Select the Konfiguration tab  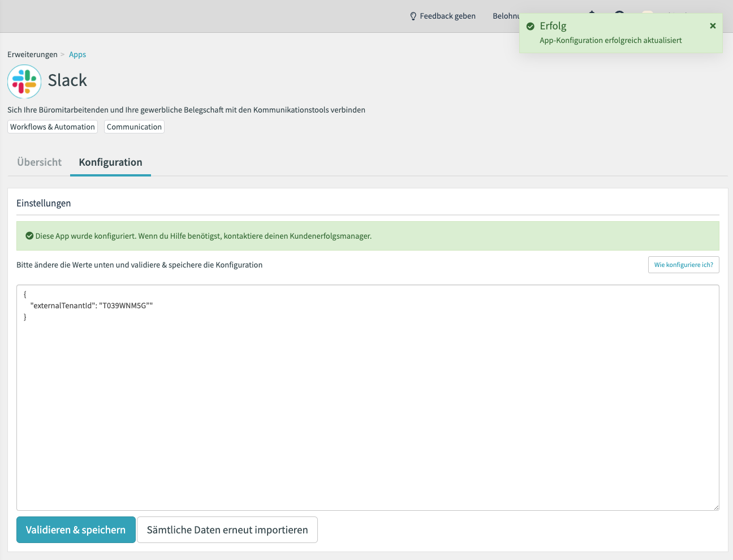click(x=110, y=162)
